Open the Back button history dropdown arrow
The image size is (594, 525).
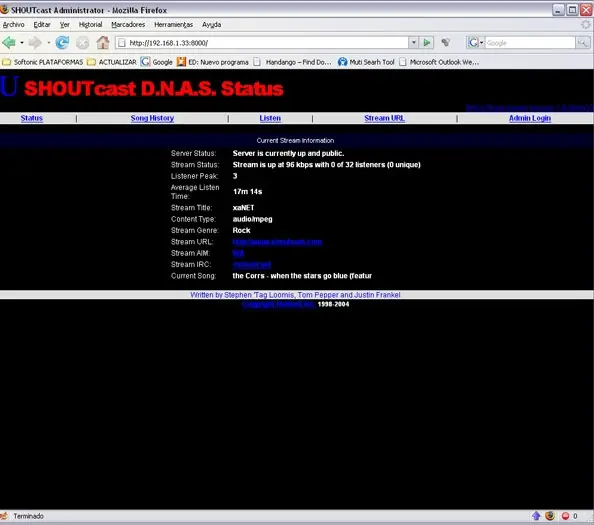click(22, 42)
